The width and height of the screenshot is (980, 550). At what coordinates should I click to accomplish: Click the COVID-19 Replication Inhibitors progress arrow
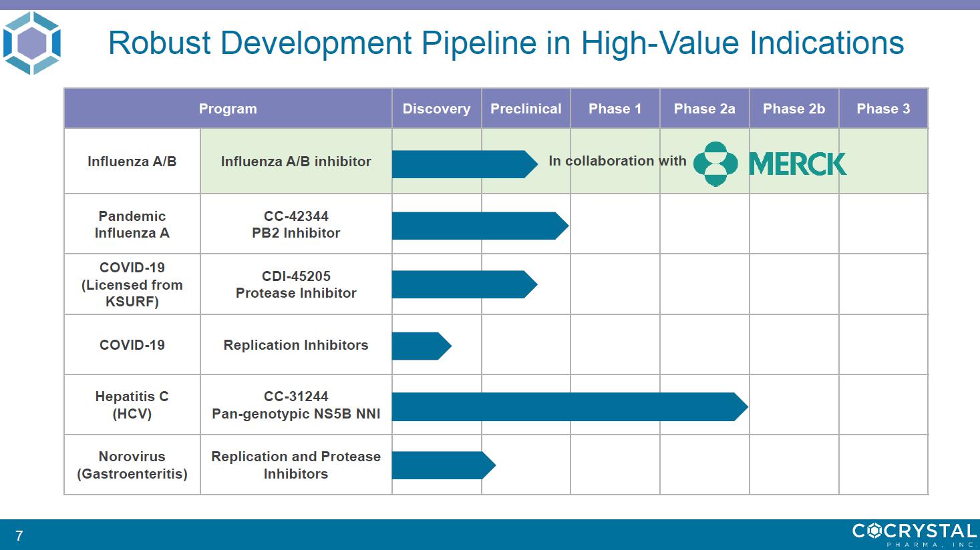click(x=421, y=346)
